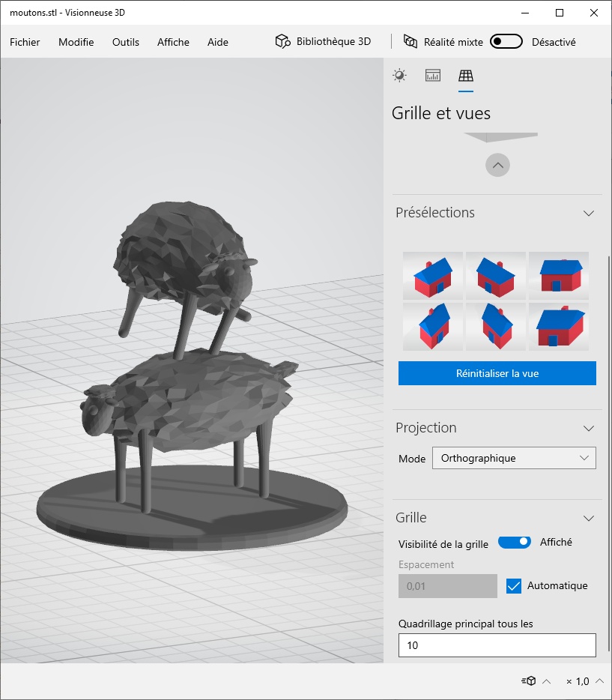Collapse the Projection section

pos(588,428)
